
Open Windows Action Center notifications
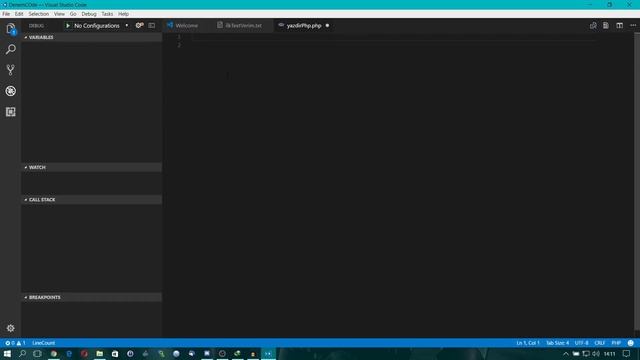click(x=627, y=353)
